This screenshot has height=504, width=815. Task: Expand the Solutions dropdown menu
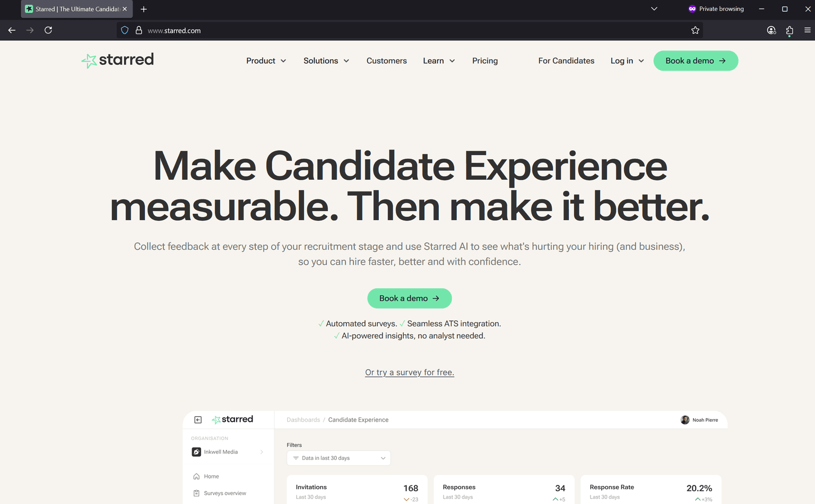tap(326, 61)
